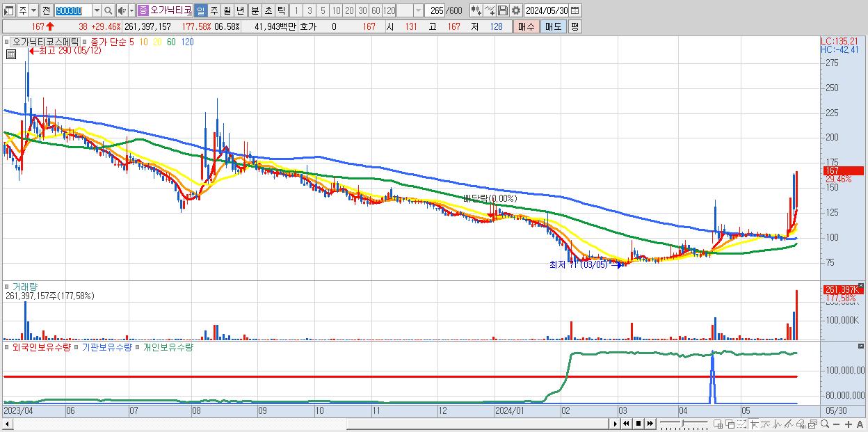Click the 평 button
Image resolution: width=868 pixels, height=432 pixels.
click(x=574, y=26)
